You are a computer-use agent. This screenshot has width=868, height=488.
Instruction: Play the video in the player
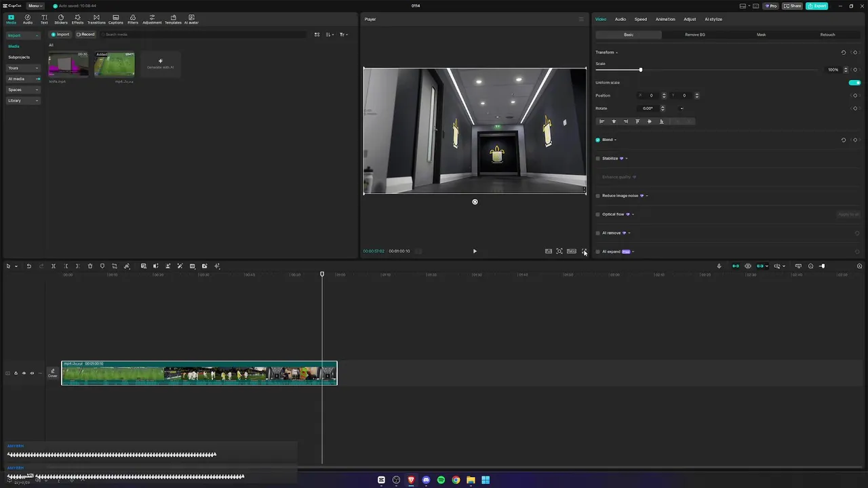click(x=475, y=251)
